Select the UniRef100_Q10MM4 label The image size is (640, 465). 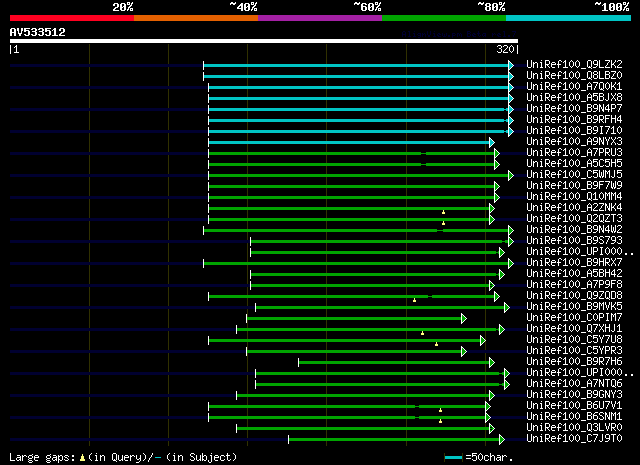pyautogui.click(x=574, y=196)
